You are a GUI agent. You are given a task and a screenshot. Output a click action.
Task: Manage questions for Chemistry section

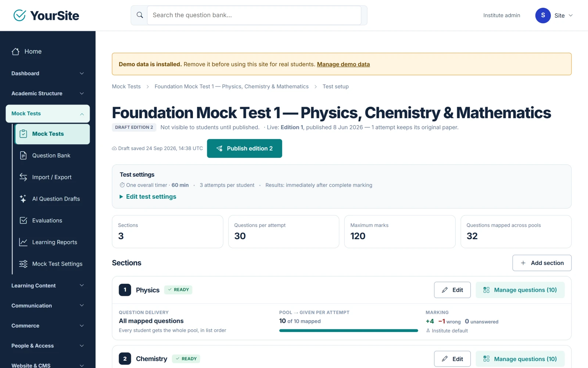[x=520, y=359]
